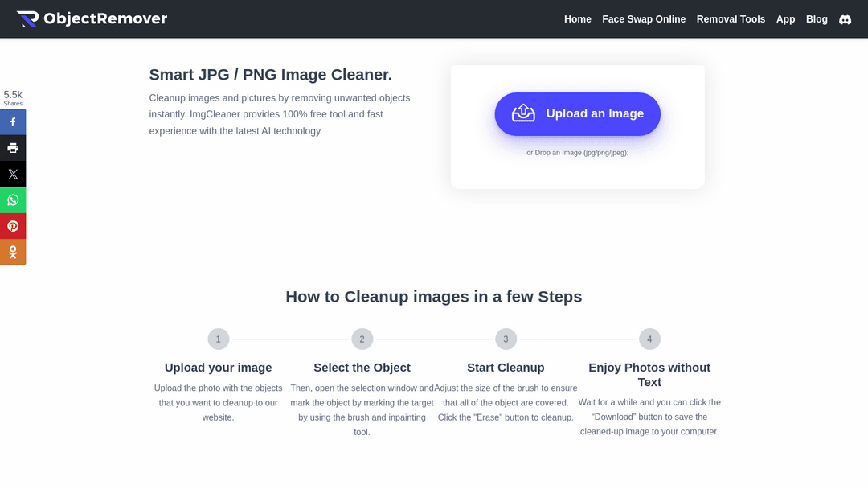The height and width of the screenshot is (489, 868).
Task: Select step 2 circle above Select the Object
Action: pos(362,339)
